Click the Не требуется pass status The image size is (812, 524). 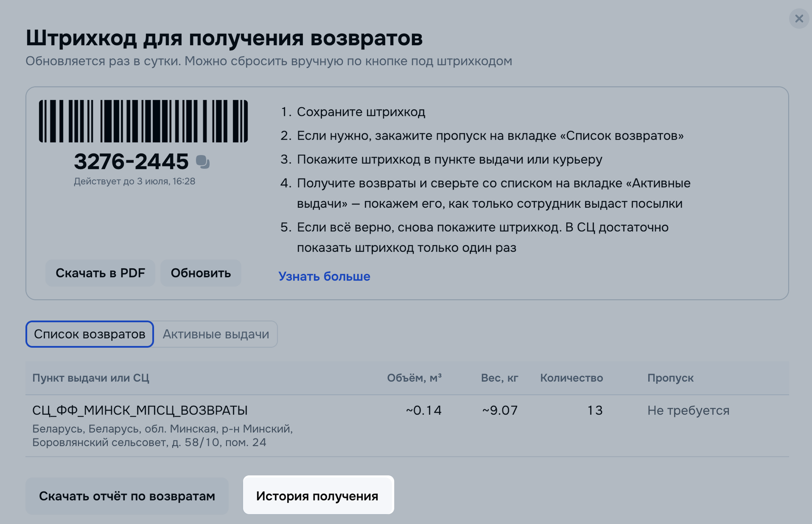(688, 410)
